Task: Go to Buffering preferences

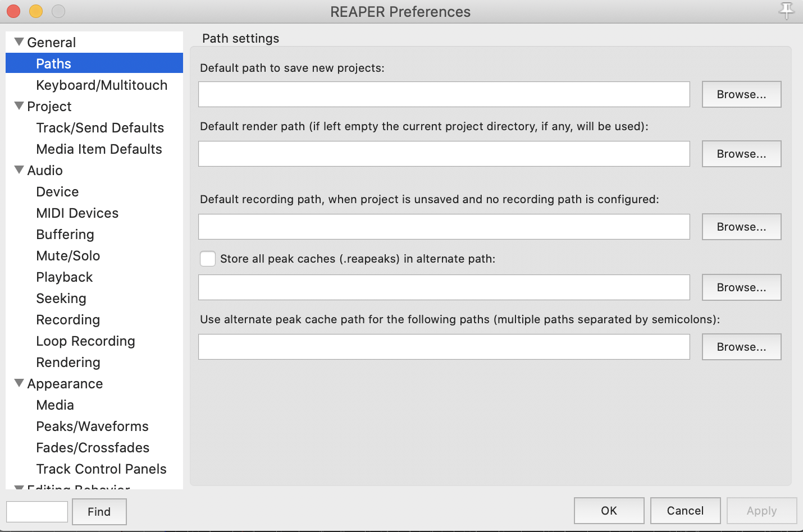Action: [x=65, y=234]
